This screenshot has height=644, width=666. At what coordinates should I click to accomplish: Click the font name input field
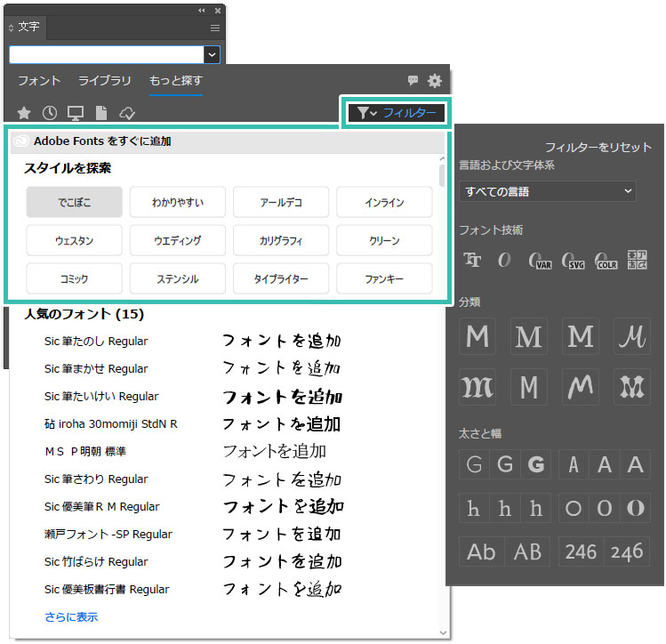tap(106, 55)
